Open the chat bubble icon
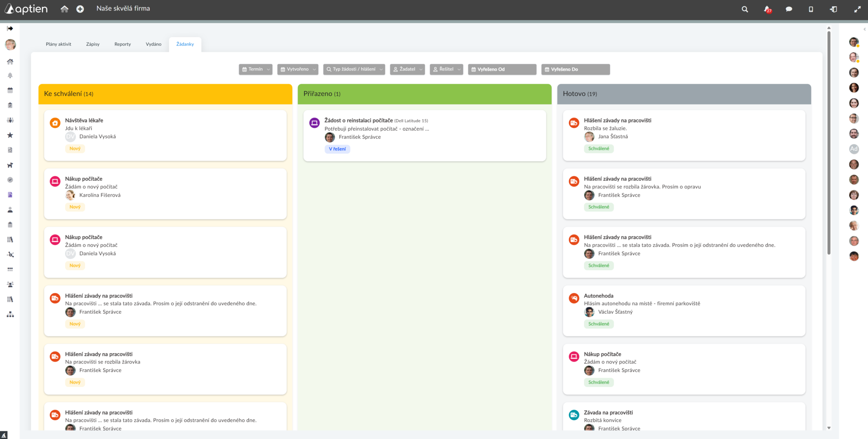This screenshot has width=868, height=439. 789,9
